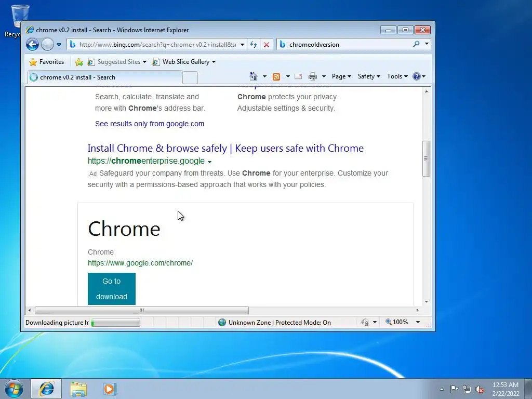Image resolution: width=532 pixels, height=399 pixels.
Task: Click the scroll up arrow
Action: click(427, 91)
